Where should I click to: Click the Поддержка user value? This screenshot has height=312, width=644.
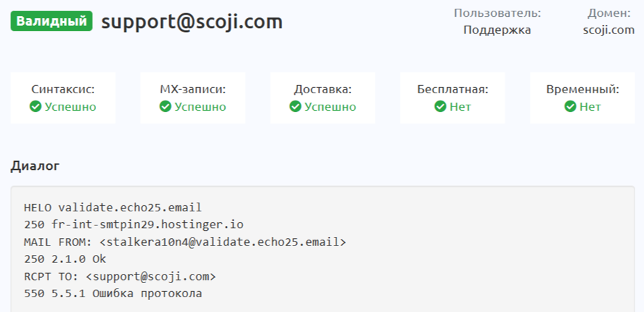click(x=497, y=30)
